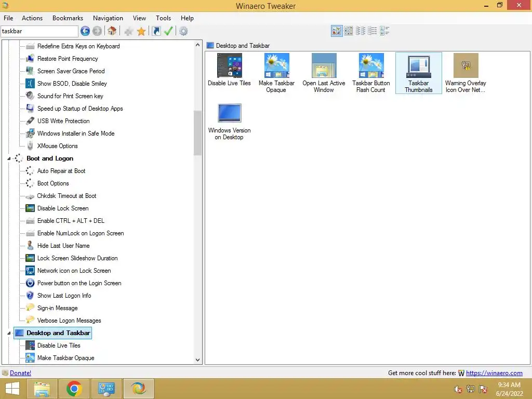
Task: Switch to details view mode
Action: [372, 31]
